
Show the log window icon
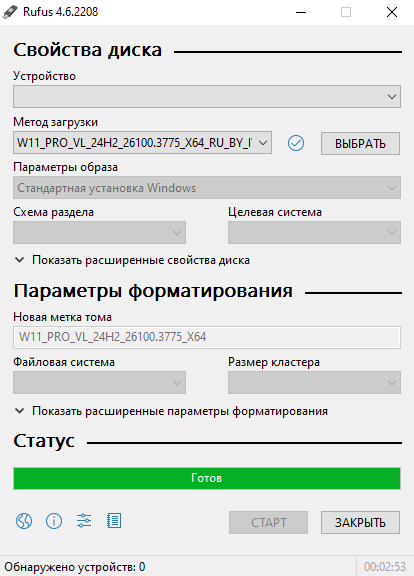[114, 521]
